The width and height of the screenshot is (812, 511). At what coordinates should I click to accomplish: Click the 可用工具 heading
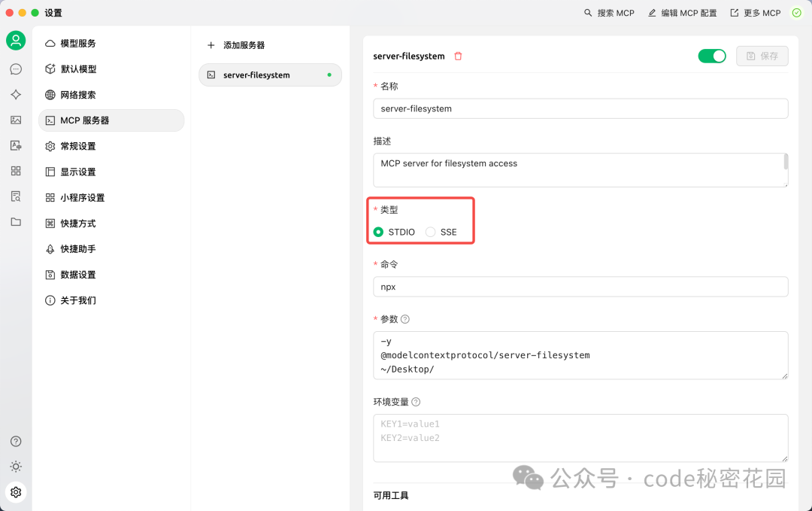[391, 495]
